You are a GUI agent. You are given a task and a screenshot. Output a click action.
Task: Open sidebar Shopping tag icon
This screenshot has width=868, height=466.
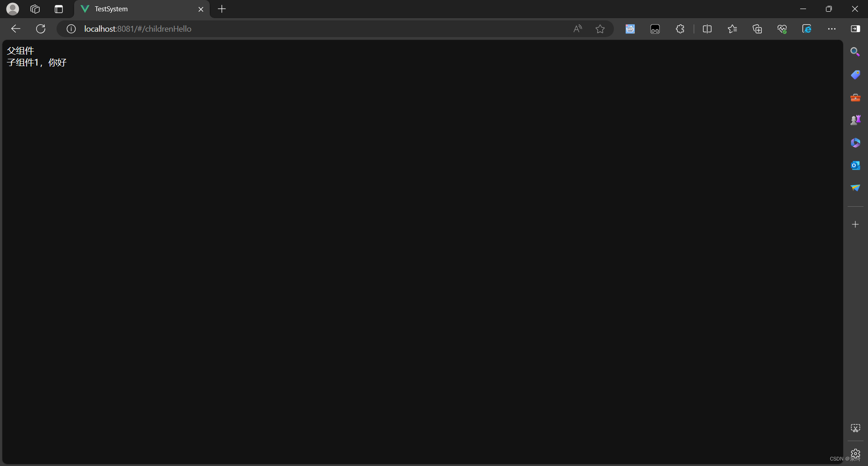click(x=855, y=75)
